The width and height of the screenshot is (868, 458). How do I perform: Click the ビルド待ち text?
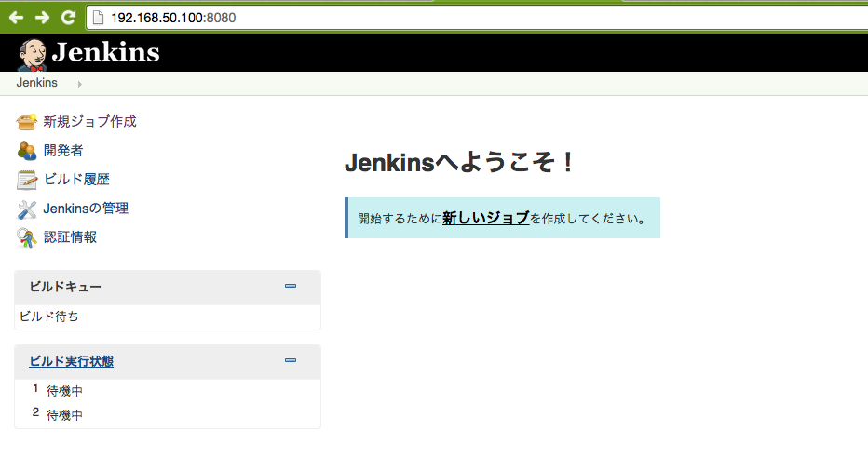tap(48, 317)
